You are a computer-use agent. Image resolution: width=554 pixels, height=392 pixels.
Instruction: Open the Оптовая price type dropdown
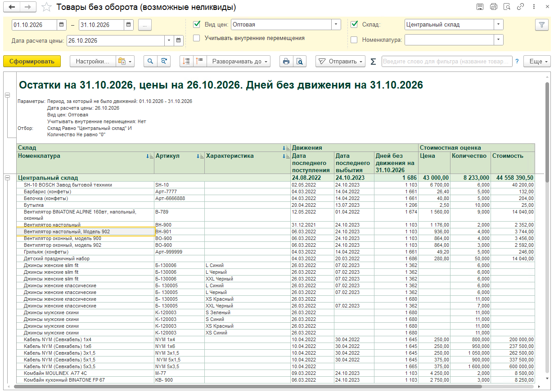pos(336,25)
